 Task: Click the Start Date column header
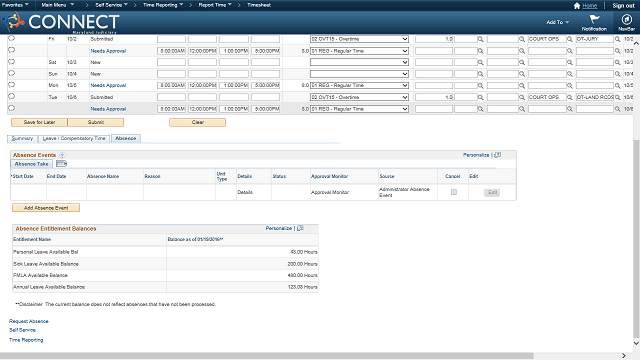coord(22,176)
